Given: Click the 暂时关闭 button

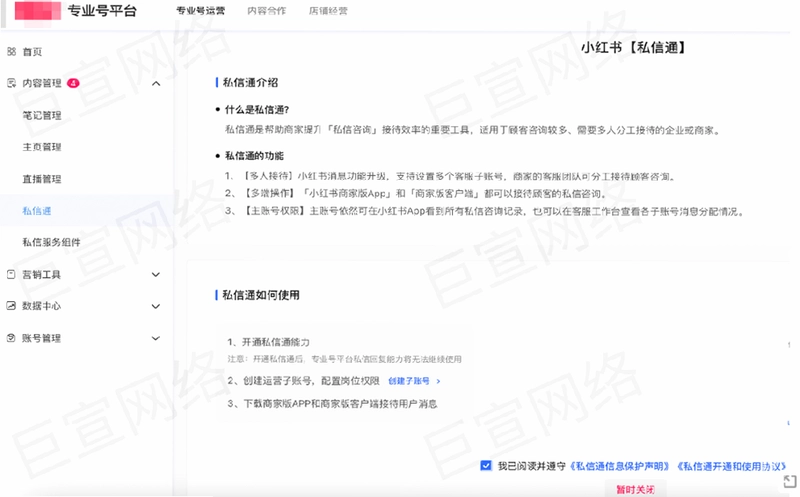Looking at the screenshot, I should coord(635,489).
